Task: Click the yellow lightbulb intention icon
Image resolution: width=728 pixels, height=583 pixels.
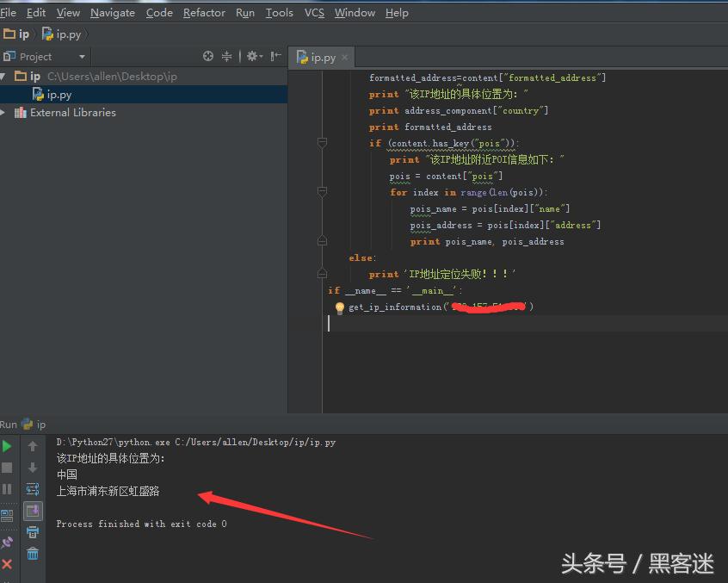Action: tap(339, 307)
